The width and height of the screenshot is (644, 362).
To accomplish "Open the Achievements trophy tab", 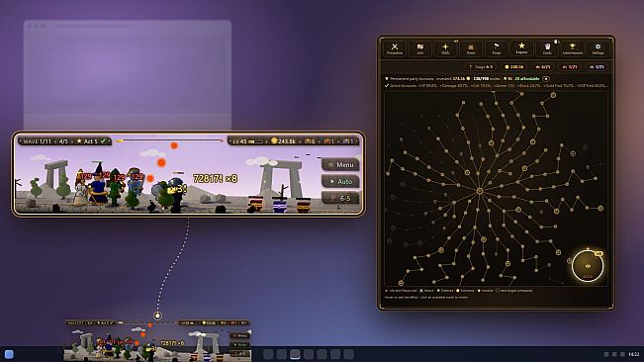I will [x=573, y=48].
